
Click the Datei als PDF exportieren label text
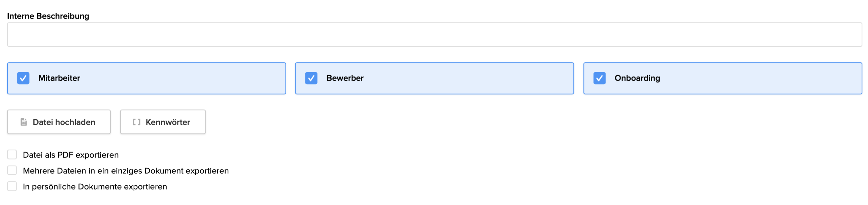[70, 154]
